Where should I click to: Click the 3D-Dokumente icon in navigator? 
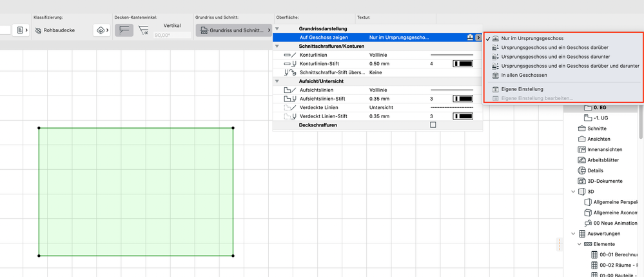(581, 180)
